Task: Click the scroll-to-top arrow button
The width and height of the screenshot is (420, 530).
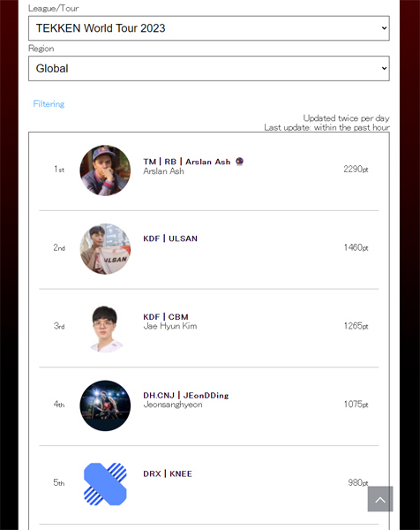Action: [380, 499]
